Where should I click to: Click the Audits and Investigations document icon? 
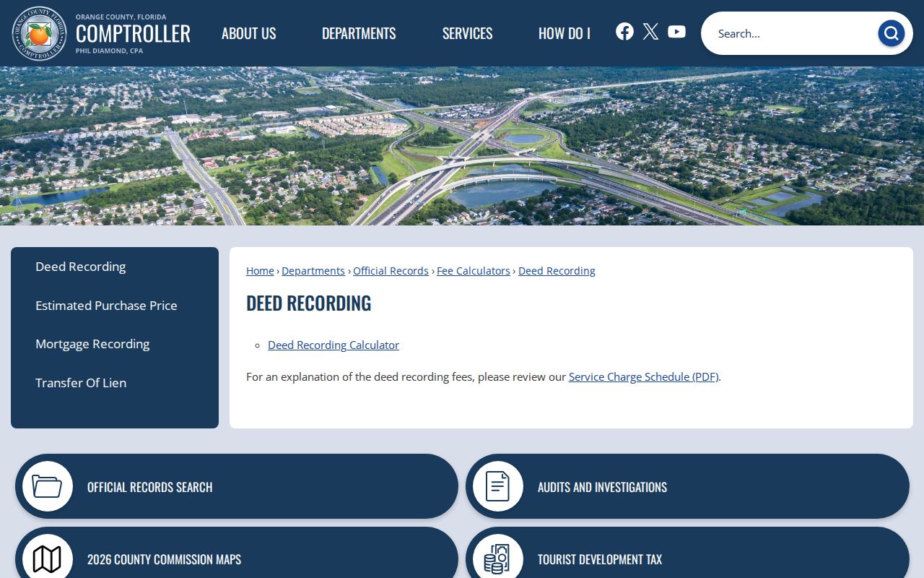498,486
